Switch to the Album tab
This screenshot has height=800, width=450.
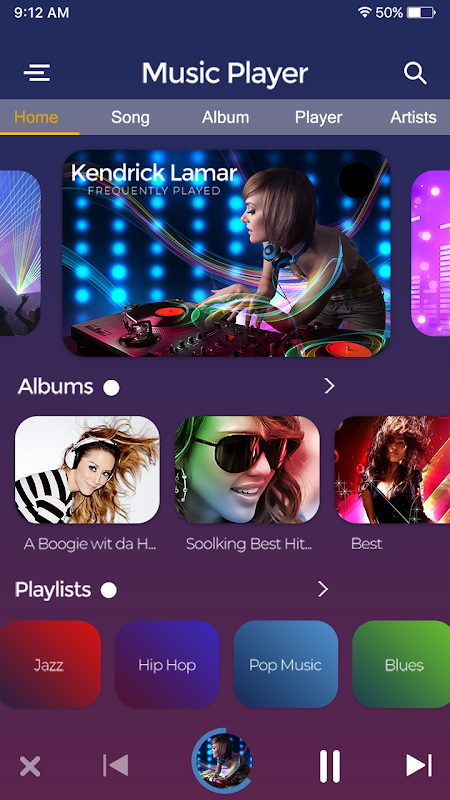tap(226, 117)
